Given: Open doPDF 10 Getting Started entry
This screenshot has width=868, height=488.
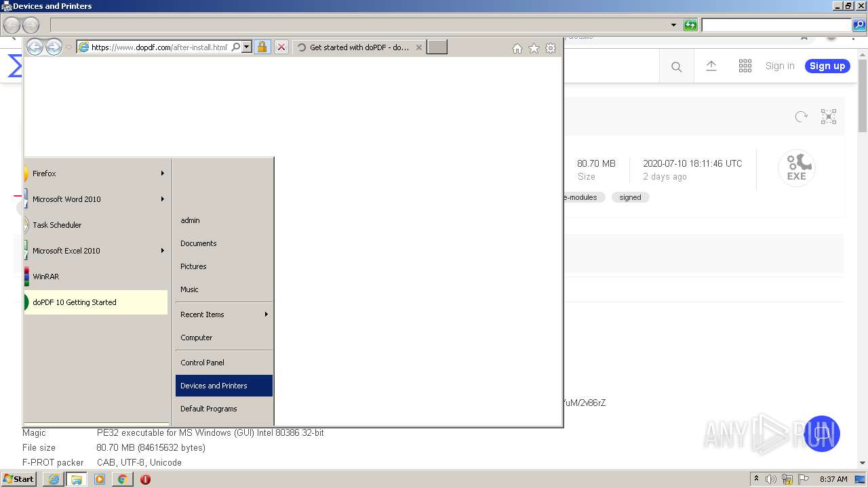Looking at the screenshot, I should point(96,302).
